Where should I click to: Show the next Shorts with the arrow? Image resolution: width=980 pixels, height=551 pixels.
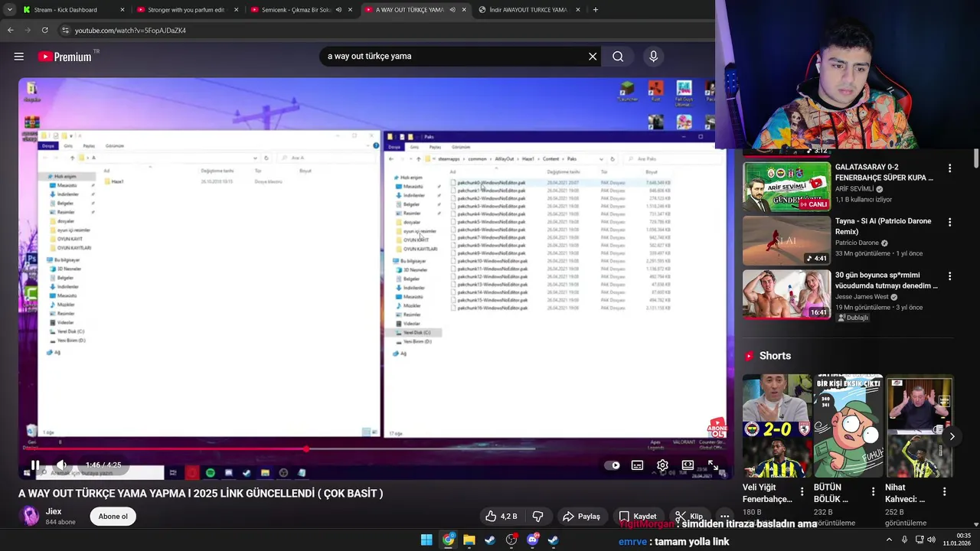click(952, 436)
